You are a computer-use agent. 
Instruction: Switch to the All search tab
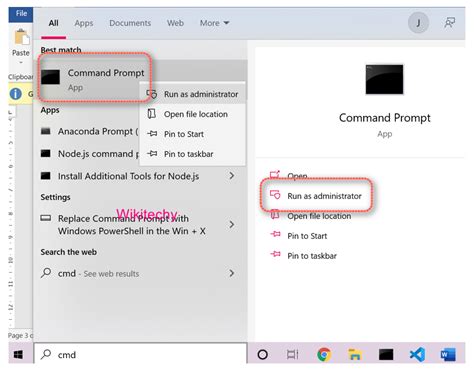[x=53, y=23]
